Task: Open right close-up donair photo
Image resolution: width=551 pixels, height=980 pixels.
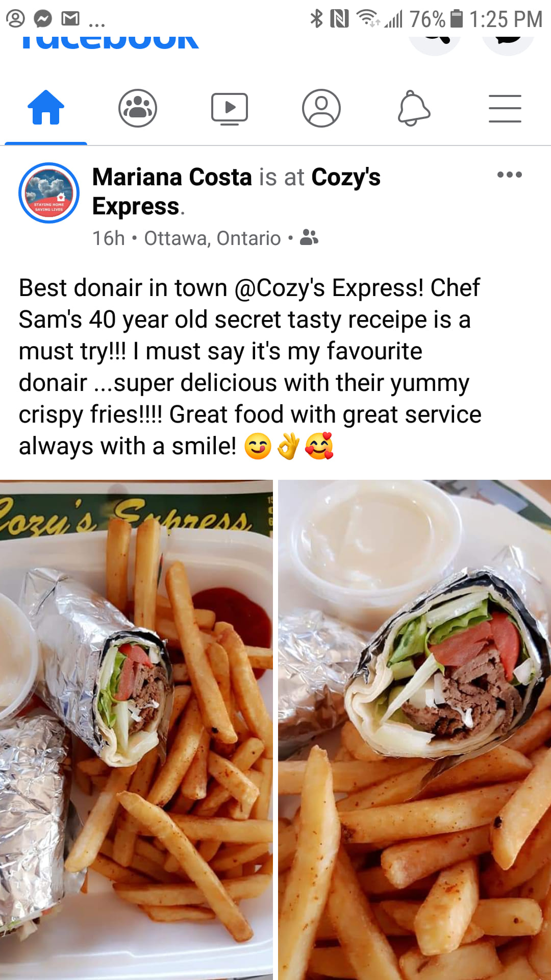Action: (x=414, y=730)
